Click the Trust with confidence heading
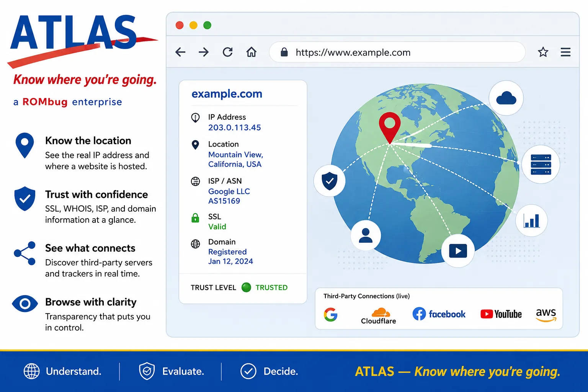 point(96,194)
